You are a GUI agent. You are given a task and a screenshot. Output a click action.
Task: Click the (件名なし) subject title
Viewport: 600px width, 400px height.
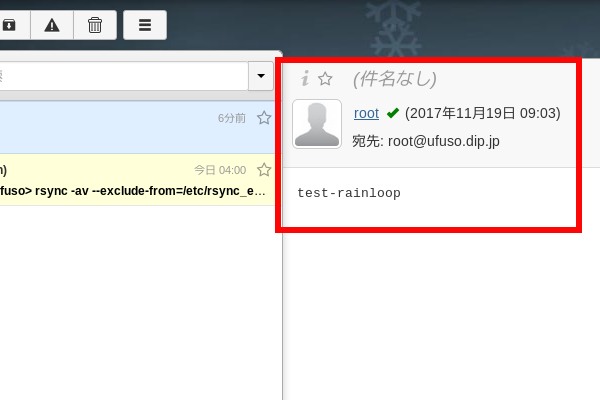394,80
